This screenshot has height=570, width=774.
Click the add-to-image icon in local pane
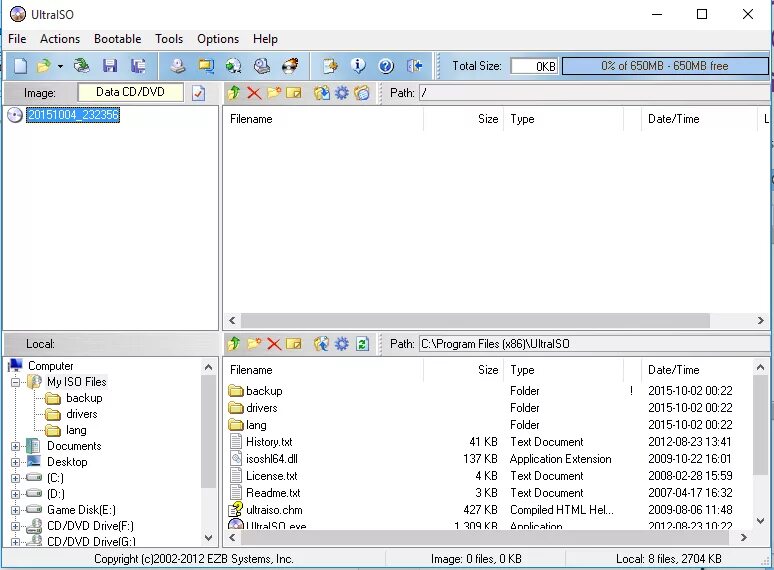322,343
